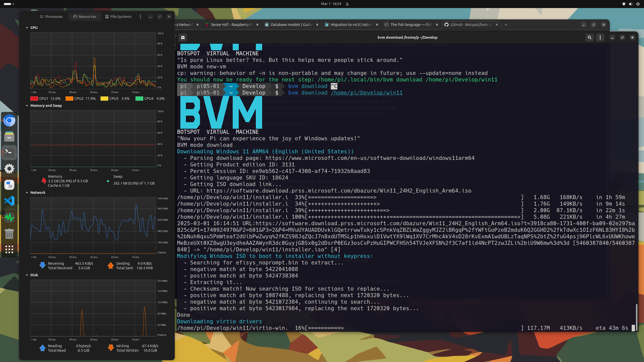Open the Wi-Fi status icon in top bar
Screen dimensions: 644x362
pos(624,4)
